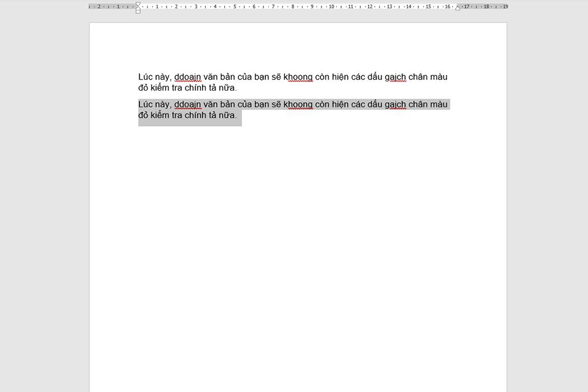
Task: Click misspelled word "khoong" in unhighlighted paragraph
Action: pos(298,77)
